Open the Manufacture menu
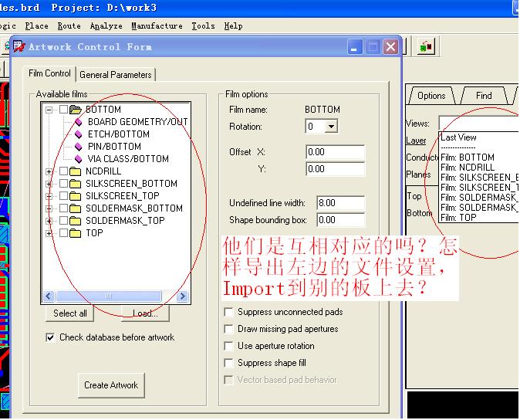The image size is (520, 420). (x=157, y=26)
